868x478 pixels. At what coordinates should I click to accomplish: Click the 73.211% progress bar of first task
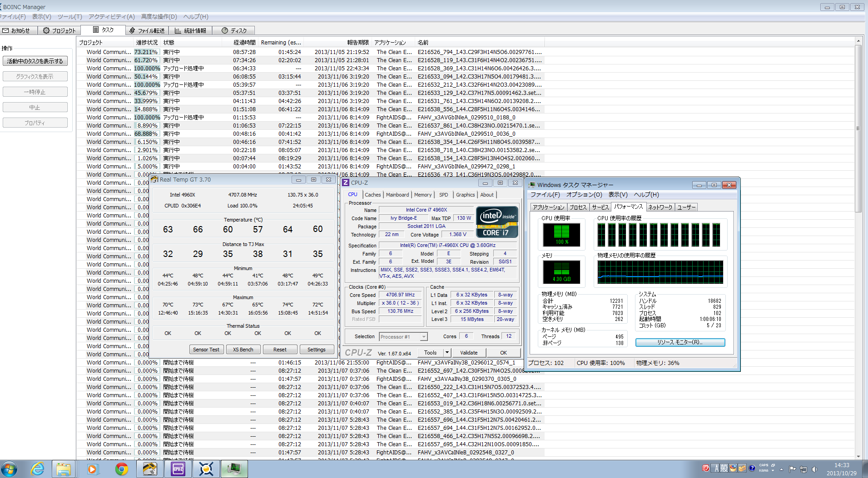click(146, 52)
